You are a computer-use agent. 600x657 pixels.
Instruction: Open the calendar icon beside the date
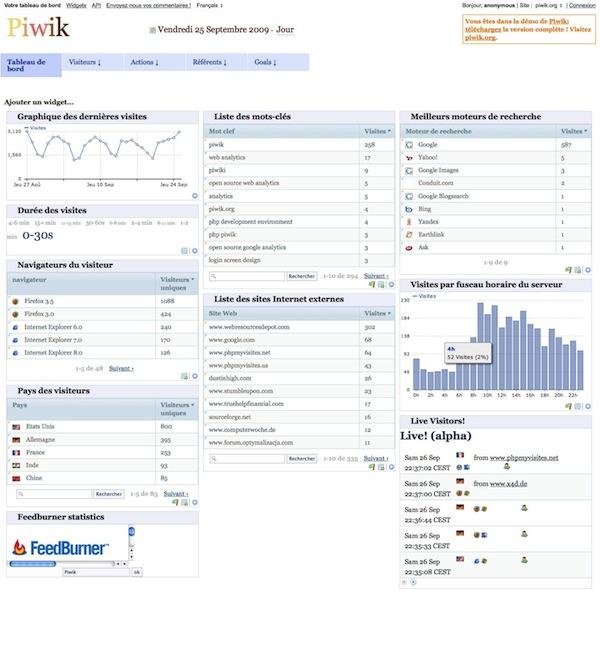(x=153, y=30)
